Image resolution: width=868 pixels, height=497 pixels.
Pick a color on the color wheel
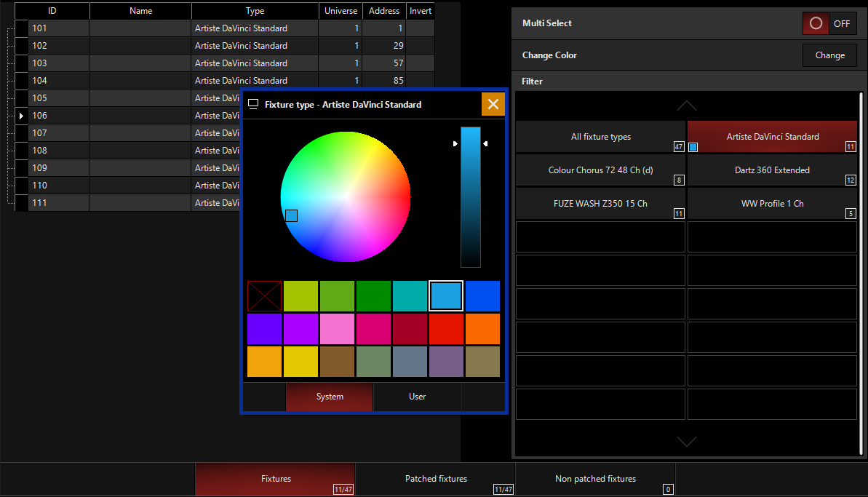(348, 195)
